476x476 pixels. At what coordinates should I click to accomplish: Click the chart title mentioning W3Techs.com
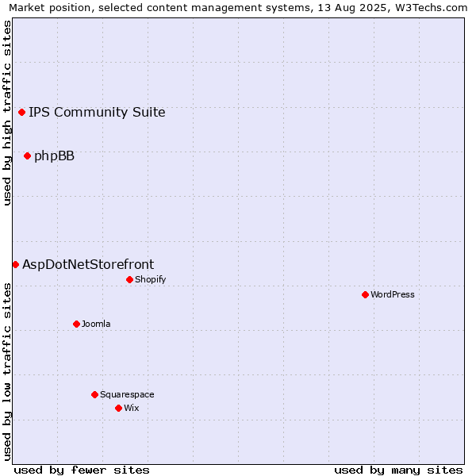coord(238,8)
